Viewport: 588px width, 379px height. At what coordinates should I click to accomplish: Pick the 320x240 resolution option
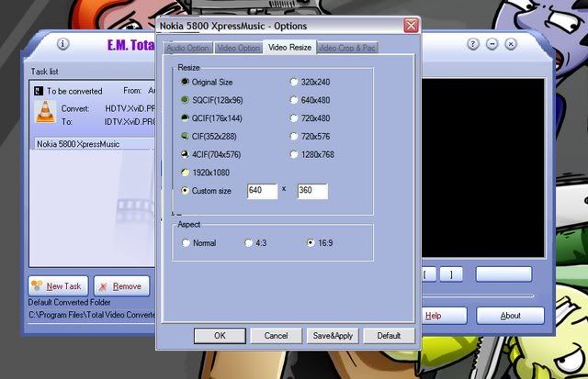[x=294, y=82]
